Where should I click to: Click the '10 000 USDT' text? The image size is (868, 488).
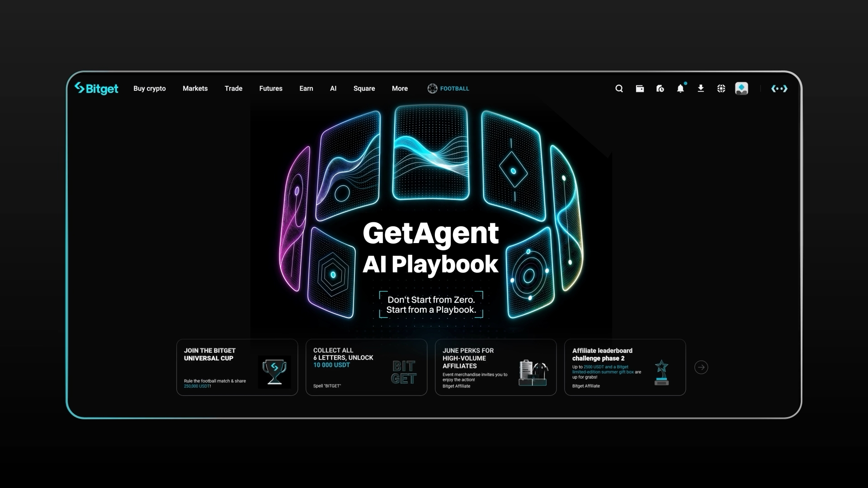coord(331,365)
